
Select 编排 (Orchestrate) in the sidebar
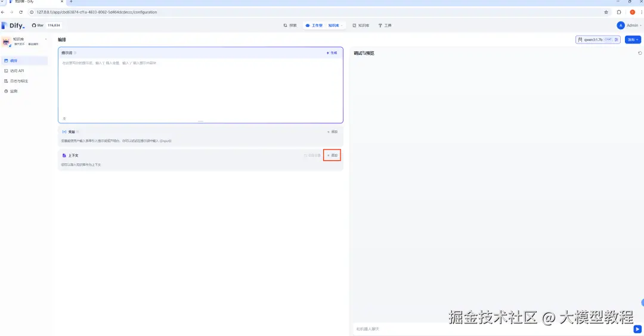(24, 61)
